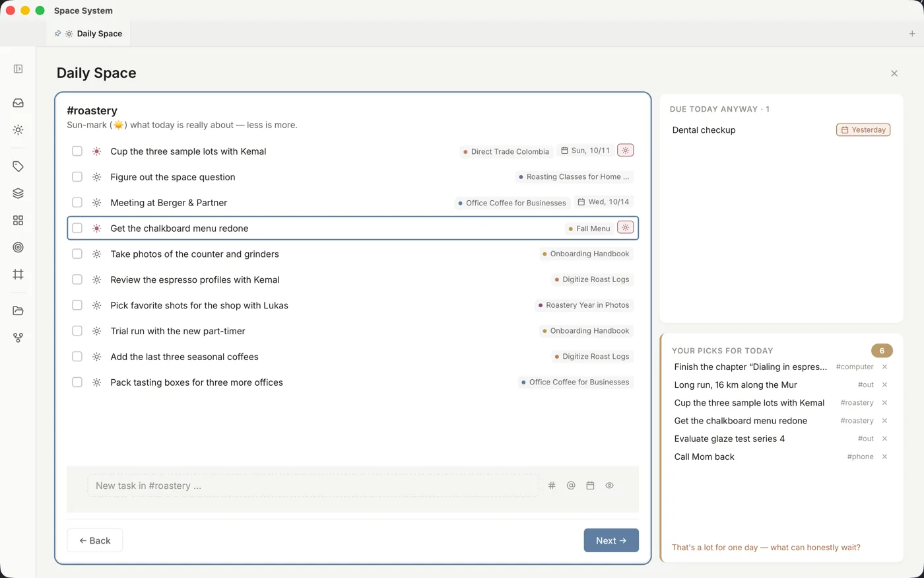Check off Figure out the space question
The width and height of the screenshot is (924, 578).
coord(77,177)
